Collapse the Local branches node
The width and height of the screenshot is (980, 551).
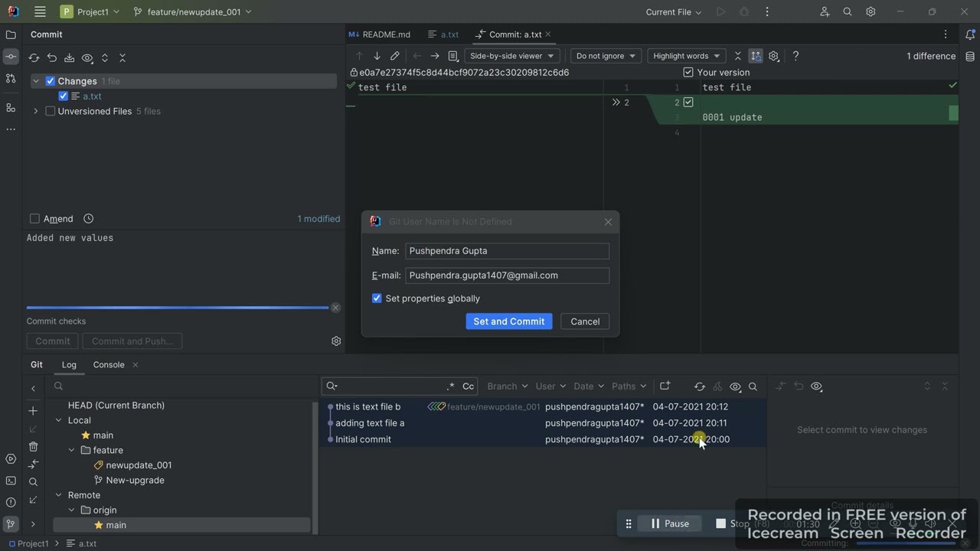pos(58,420)
